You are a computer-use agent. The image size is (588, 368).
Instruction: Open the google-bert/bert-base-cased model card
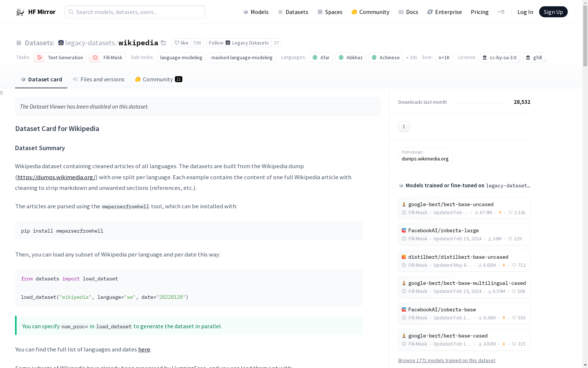coord(464,340)
